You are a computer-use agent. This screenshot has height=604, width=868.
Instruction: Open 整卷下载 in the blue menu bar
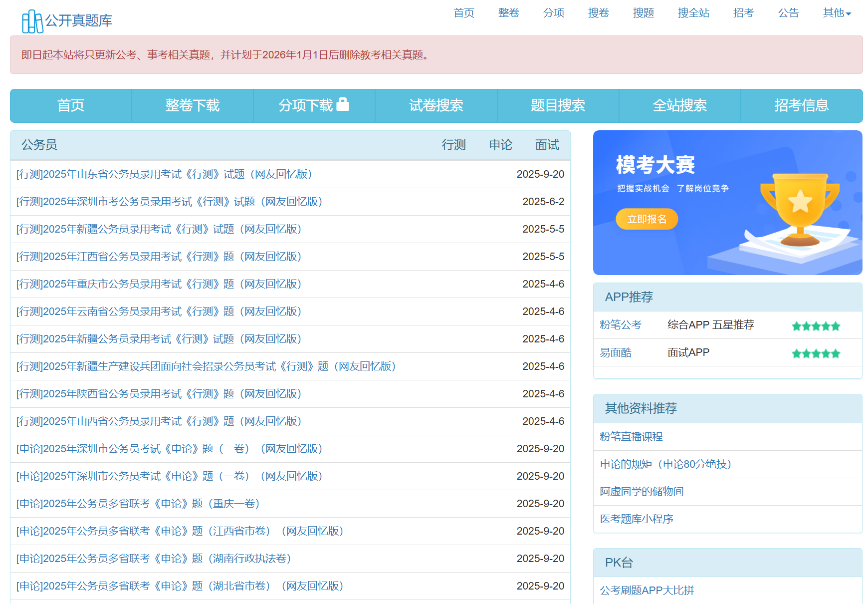[x=193, y=105]
